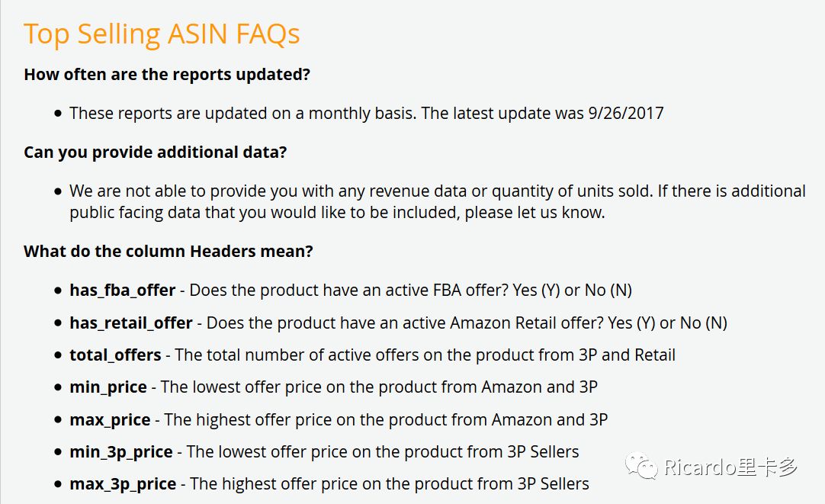Viewport: 825px width, 504px height.
Task: Click the max_price term
Action: pos(110,420)
